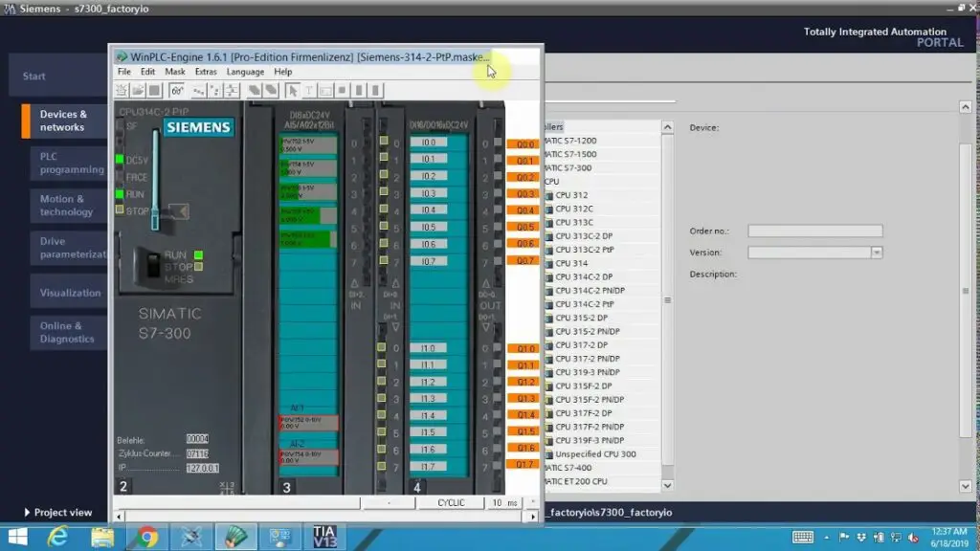
Task: Click the CYCLIC status bar field
Action: pyautogui.click(x=450, y=503)
